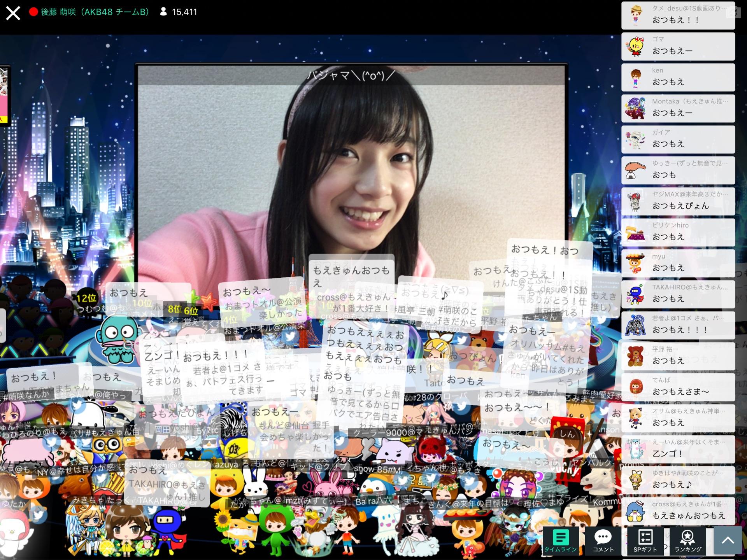Tap the red live indicator dot

click(x=33, y=12)
